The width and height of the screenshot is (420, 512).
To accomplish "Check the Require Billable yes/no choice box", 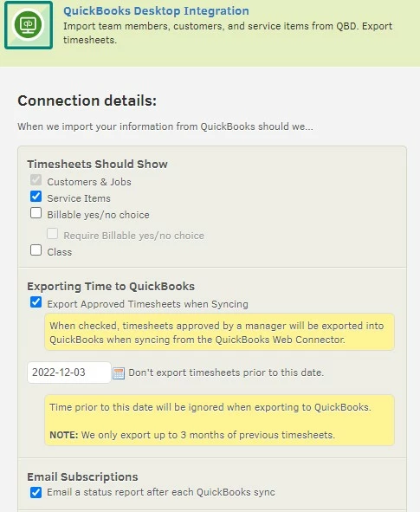I will click(x=53, y=234).
